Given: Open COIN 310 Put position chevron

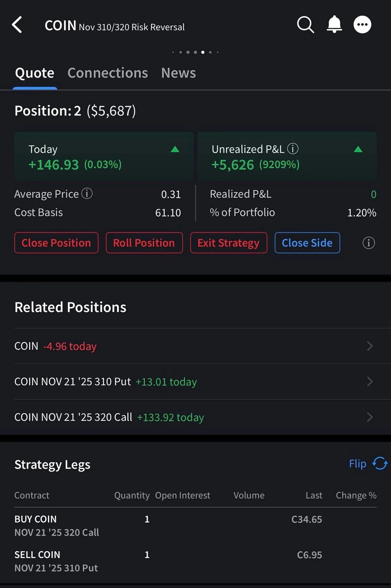Looking at the screenshot, I should pos(369,381).
